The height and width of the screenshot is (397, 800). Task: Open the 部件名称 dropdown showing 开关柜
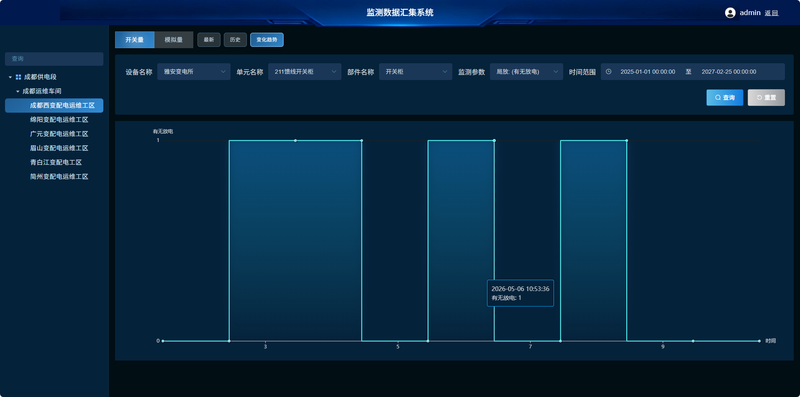point(415,72)
